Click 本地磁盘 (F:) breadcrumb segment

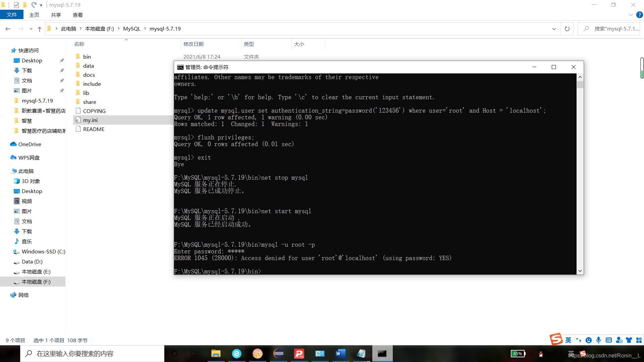coord(100,29)
